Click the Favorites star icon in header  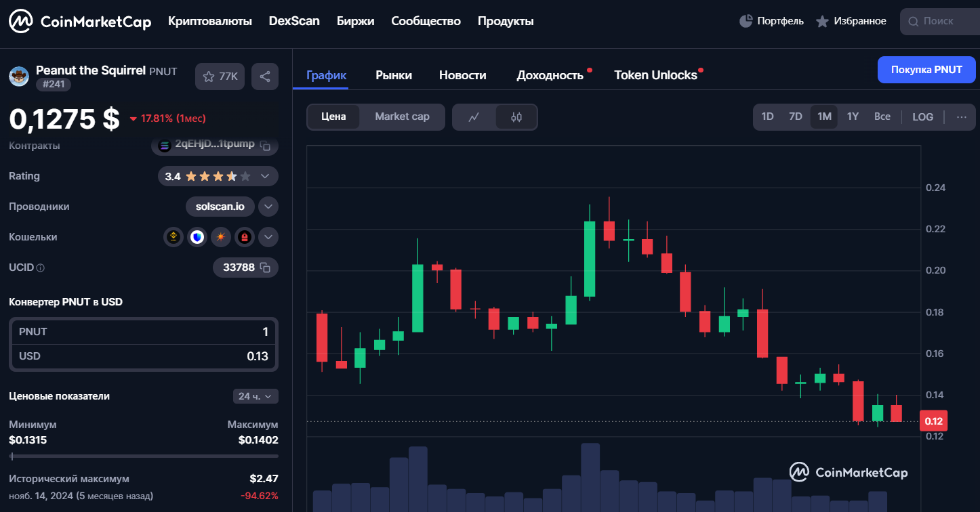pyautogui.click(x=822, y=22)
